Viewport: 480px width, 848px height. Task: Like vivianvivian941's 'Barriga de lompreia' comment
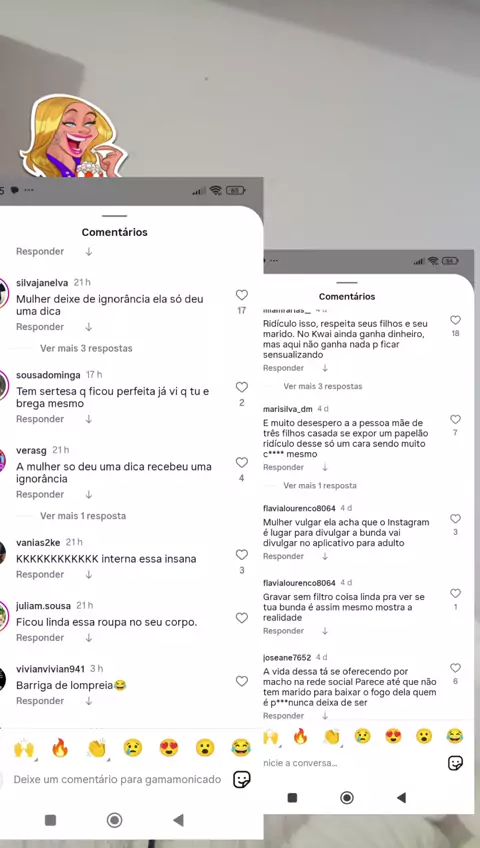[242, 681]
